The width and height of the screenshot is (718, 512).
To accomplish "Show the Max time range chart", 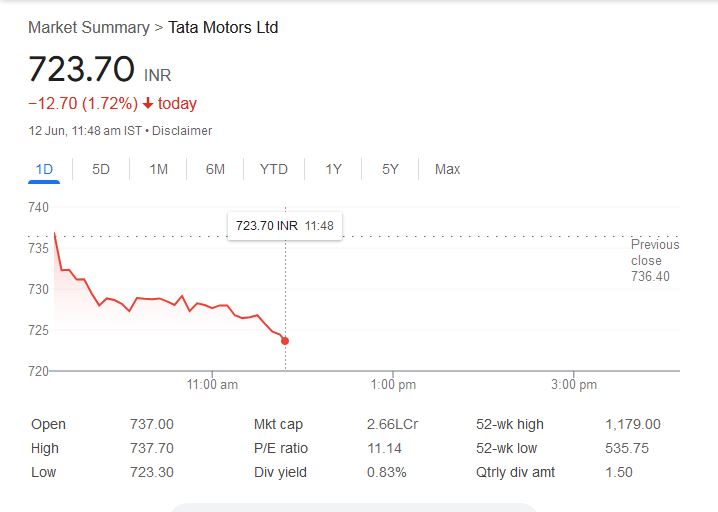I will [447, 169].
